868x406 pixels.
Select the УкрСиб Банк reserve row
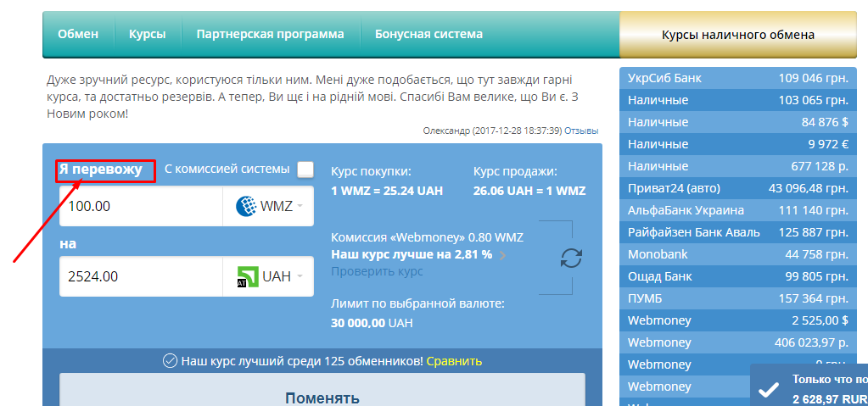(x=738, y=78)
